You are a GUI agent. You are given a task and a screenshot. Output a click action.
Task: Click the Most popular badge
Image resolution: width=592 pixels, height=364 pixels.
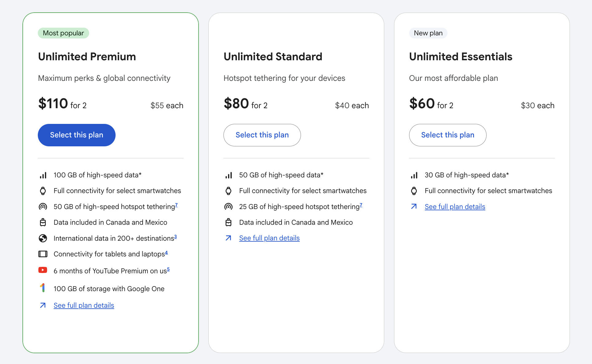click(63, 33)
